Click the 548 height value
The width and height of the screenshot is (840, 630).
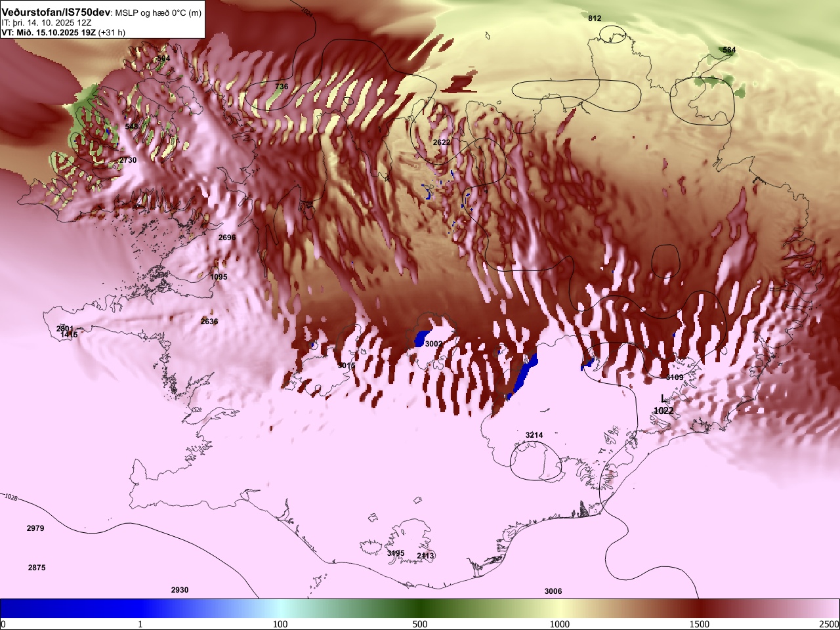[x=132, y=126]
